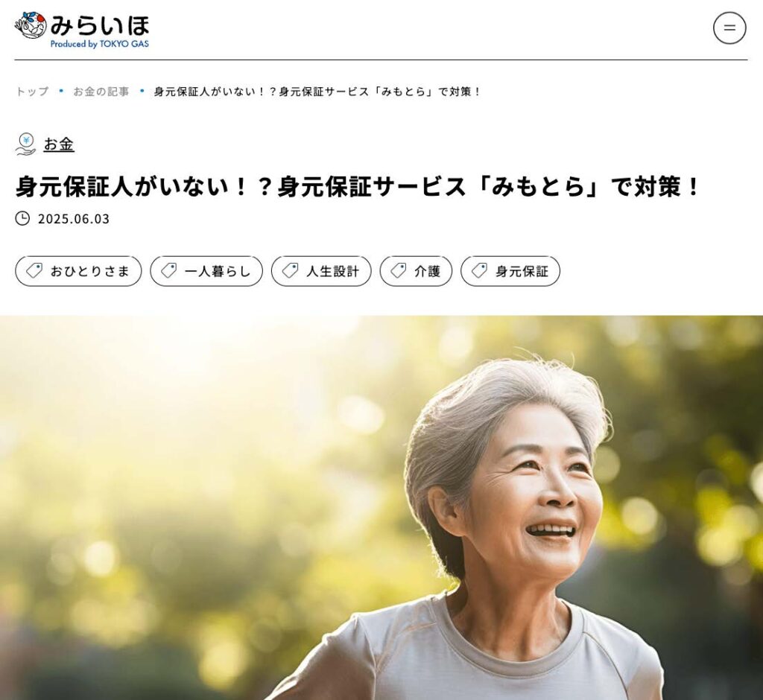Select the 一人暮らし tag
The height and width of the screenshot is (700, 763).
point(206,271)
